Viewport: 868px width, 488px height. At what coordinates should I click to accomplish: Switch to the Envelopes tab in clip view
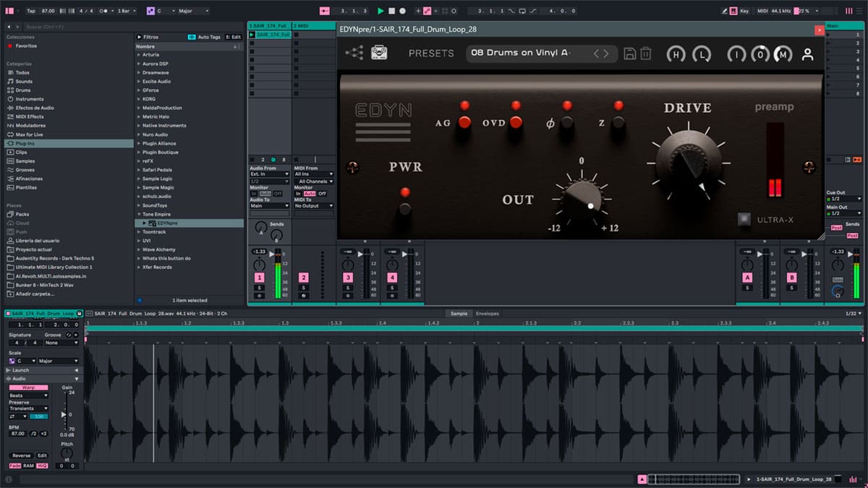click(x=488, y=314)
